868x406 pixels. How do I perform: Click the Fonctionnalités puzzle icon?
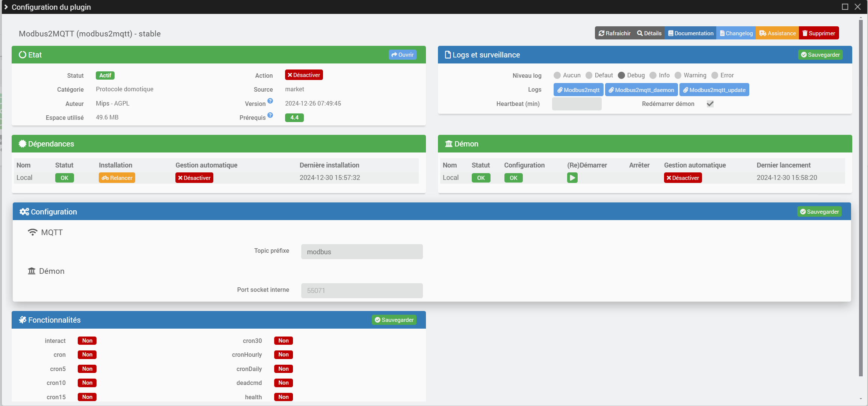(x=23, y=320)
